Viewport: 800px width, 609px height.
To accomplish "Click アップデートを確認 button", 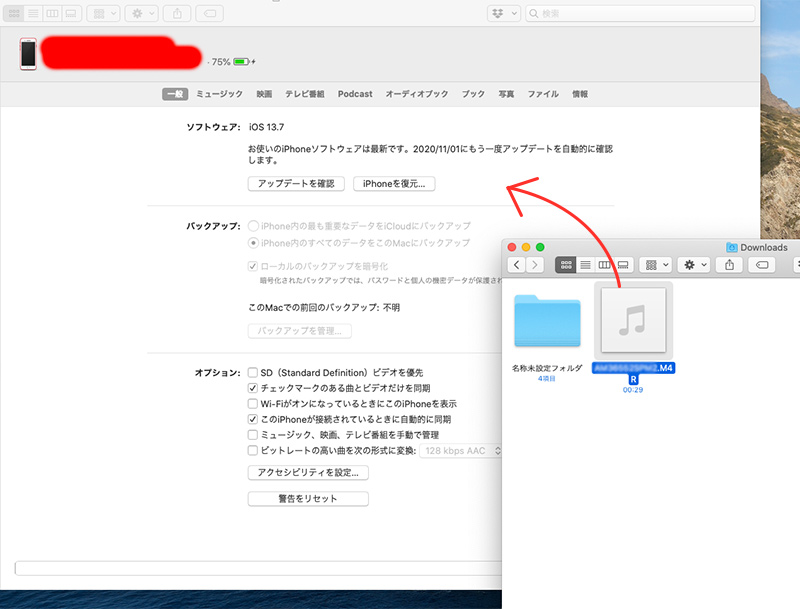I will click(x=296, y=184).
